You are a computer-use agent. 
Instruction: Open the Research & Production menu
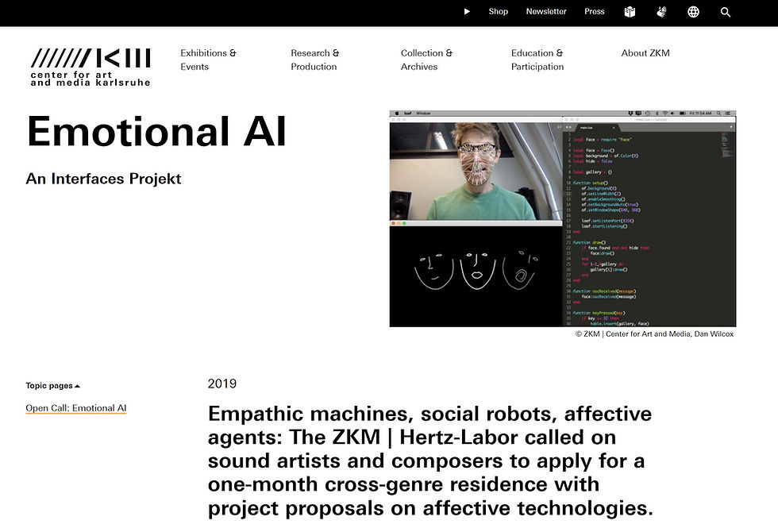[315, 60]
